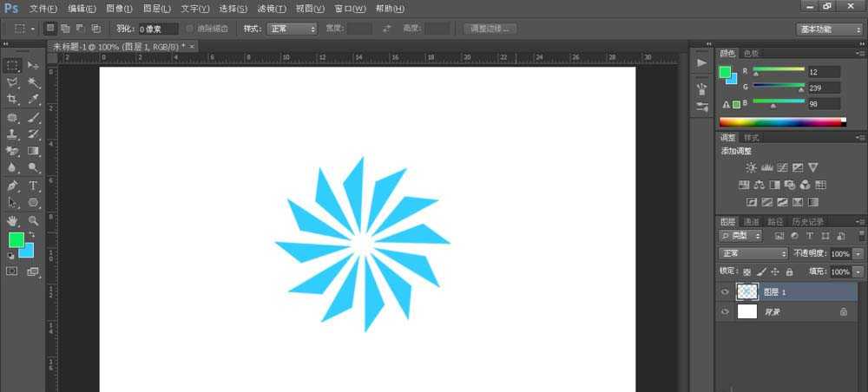Expand the 基本功能 workspace dropdown
868x392 pixels.
pos(829,29)
